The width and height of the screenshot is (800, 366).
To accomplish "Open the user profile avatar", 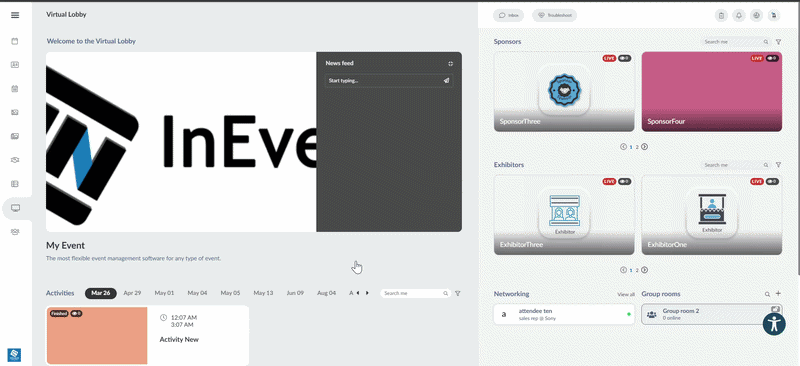I will pos(774,15).
